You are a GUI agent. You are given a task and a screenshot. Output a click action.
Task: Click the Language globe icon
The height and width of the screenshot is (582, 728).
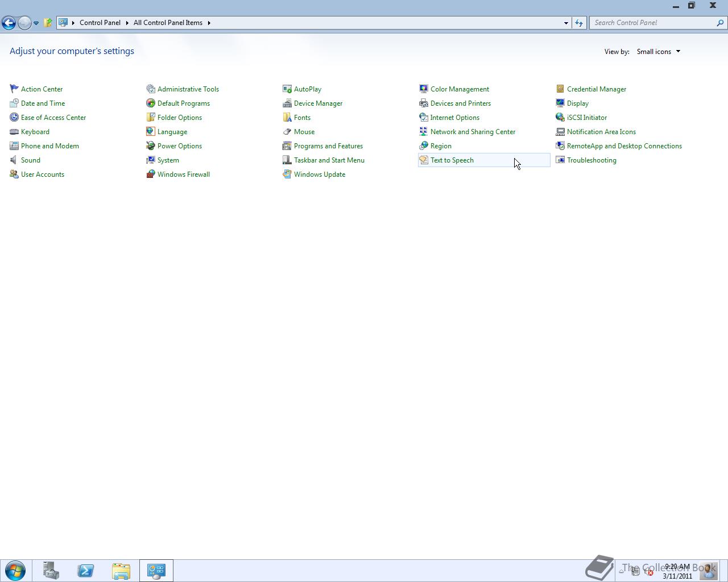pyautogui.click(x=151, y=131)
